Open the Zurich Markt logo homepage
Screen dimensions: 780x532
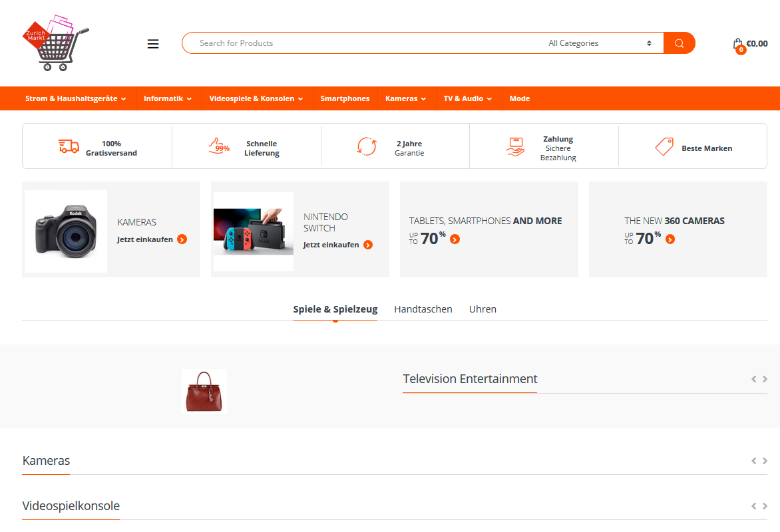(x=56, y=43)
